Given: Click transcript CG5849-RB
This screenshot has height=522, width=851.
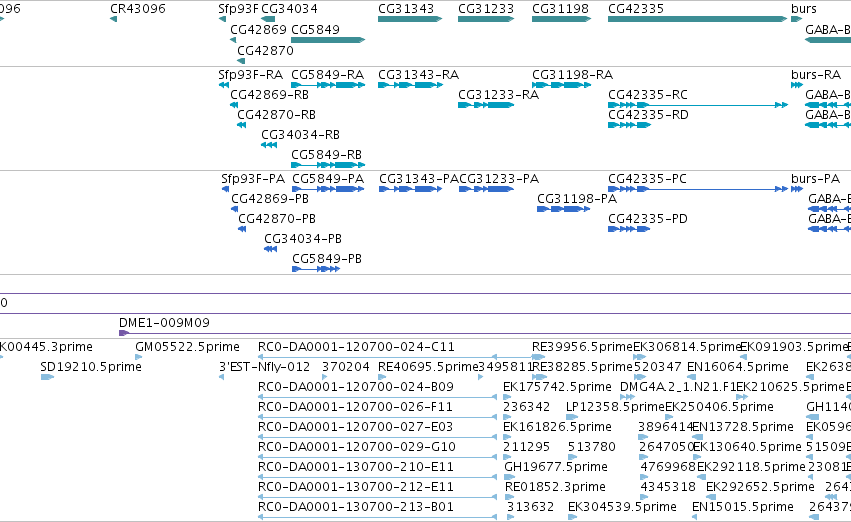Looking at the screenshot, I should point(328,165).
